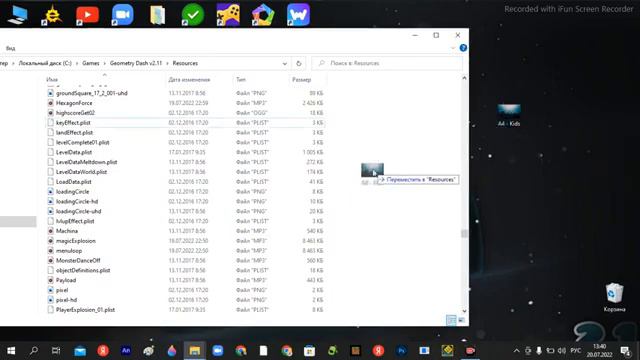Switch to large icons view button
The width and height of the screenshot is (640, 360).
click(461, 320)
